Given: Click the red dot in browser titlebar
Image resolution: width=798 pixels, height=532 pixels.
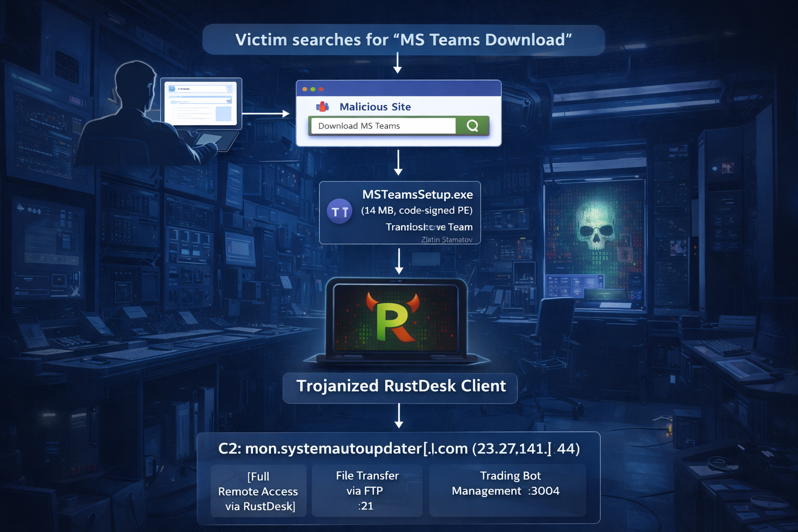Looking at the screenshot, I should point(321,89).
